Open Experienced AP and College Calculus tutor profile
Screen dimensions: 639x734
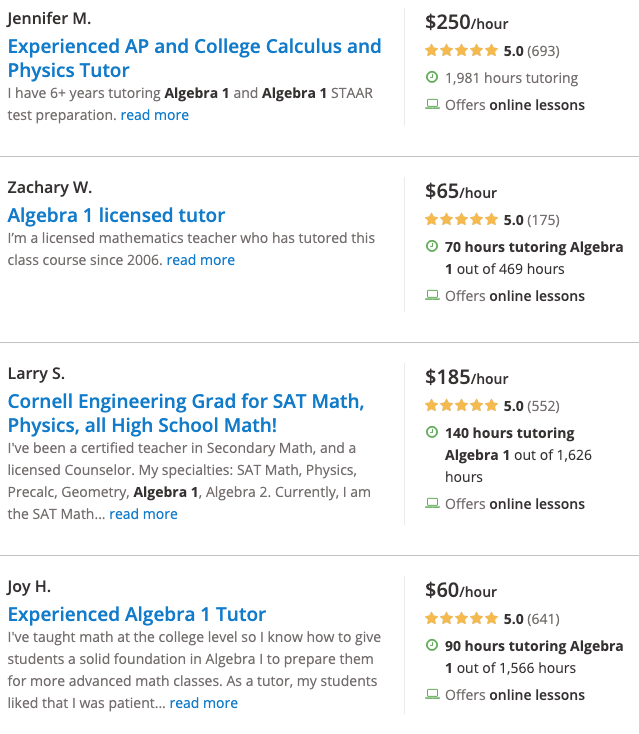pyautogui.click(x=195, y=58)
